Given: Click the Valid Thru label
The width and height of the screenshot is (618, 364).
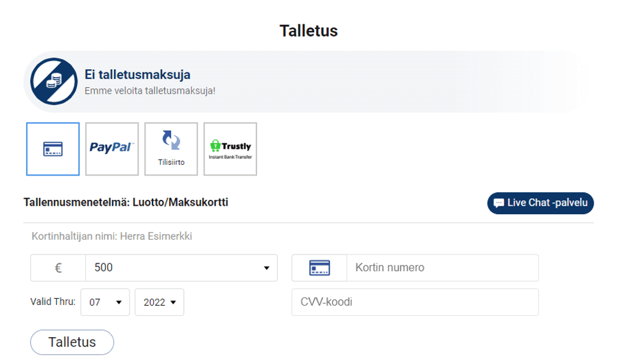Looking at the screenshot, I should tap(53, 302).
